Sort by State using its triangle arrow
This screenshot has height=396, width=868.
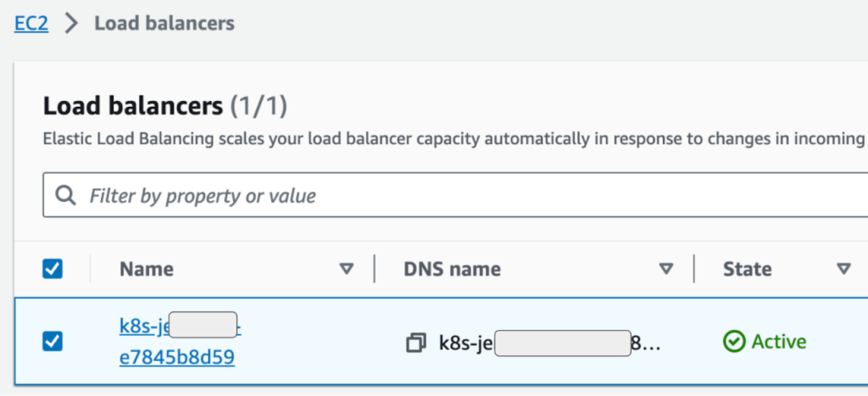point(843,269)
